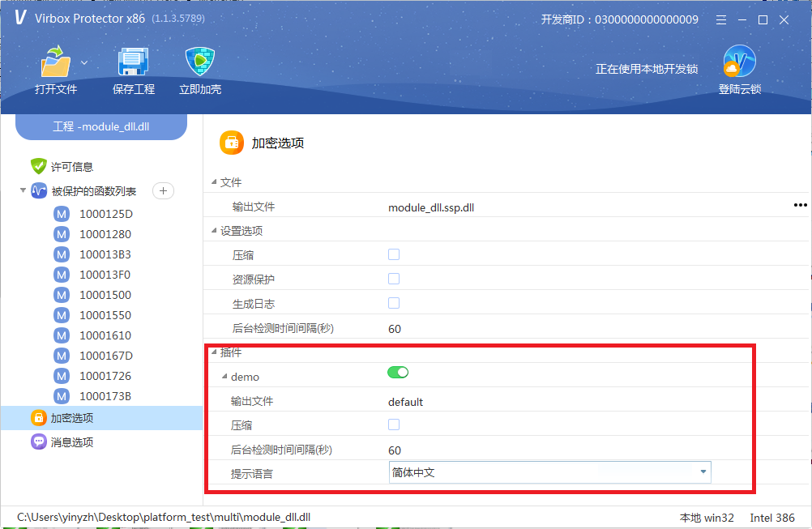Click the purple chat Message Options icon
Image resolution: width=812 pixels, height=529 pixels.
[39, 442]
